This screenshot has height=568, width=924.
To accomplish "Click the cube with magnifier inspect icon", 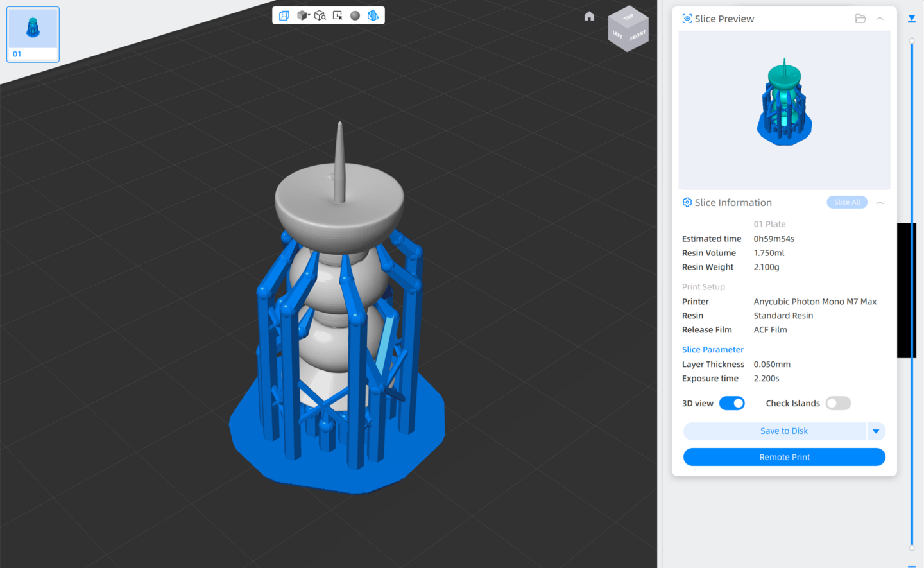I will [x=320, y=15].
